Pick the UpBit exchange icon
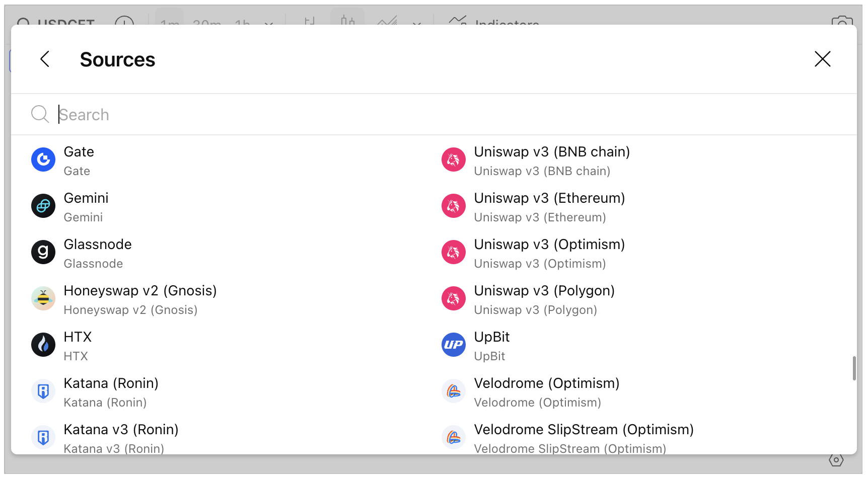The height and width of the screenshot is (479, 868). coord(454,345)
